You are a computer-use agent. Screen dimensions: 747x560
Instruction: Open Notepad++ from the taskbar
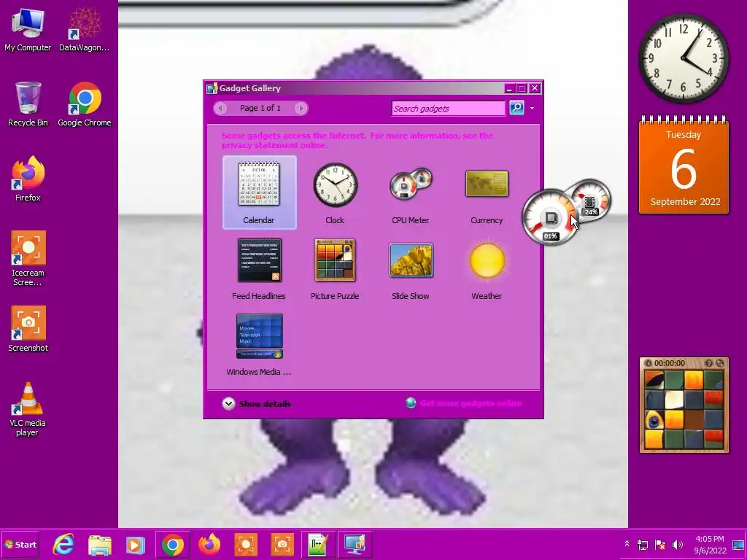point(318,545)
